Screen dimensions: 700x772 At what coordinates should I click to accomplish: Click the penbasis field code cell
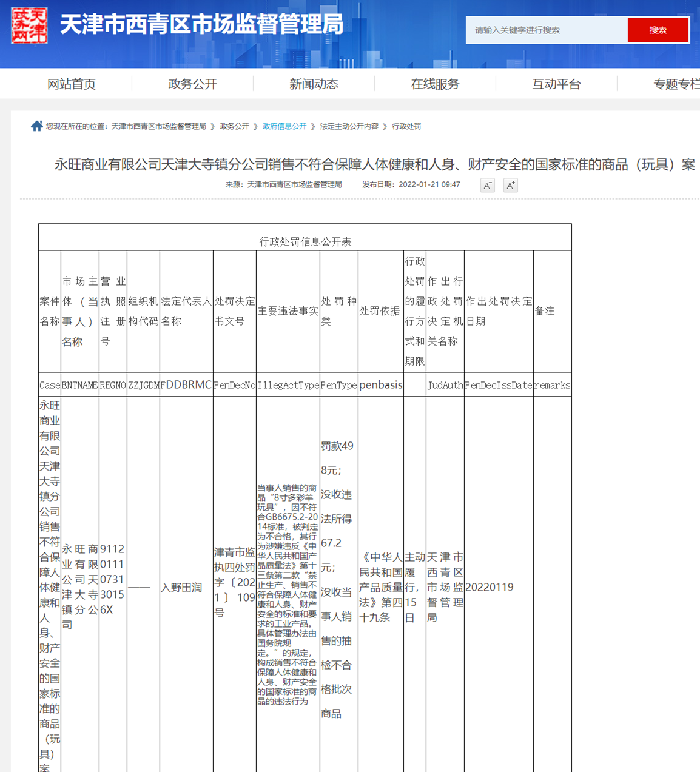point(381,385)
